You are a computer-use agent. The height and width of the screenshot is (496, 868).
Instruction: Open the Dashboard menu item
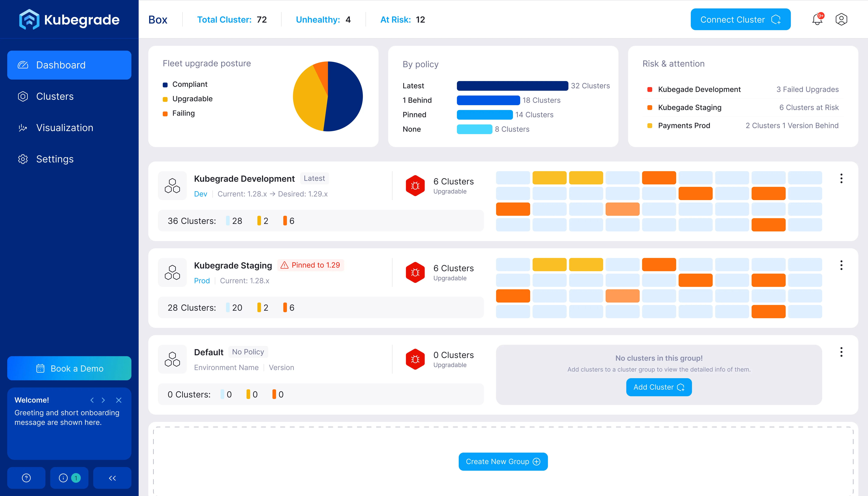point(69,65)
